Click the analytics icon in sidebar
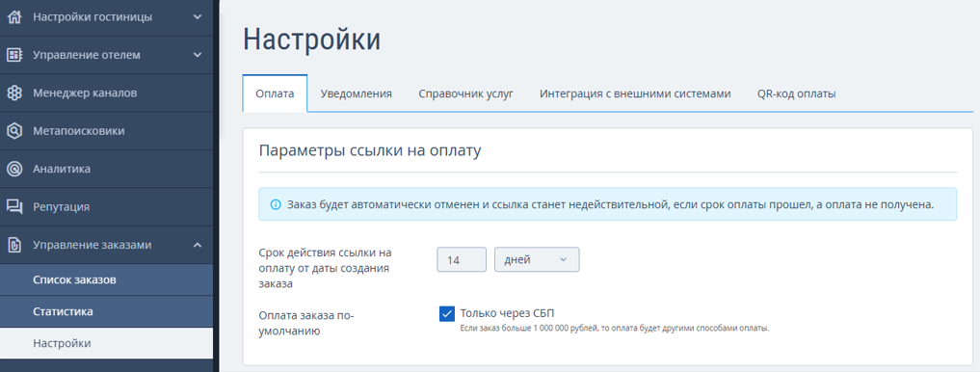The image size is (980, 372). [x=13, y=169]
